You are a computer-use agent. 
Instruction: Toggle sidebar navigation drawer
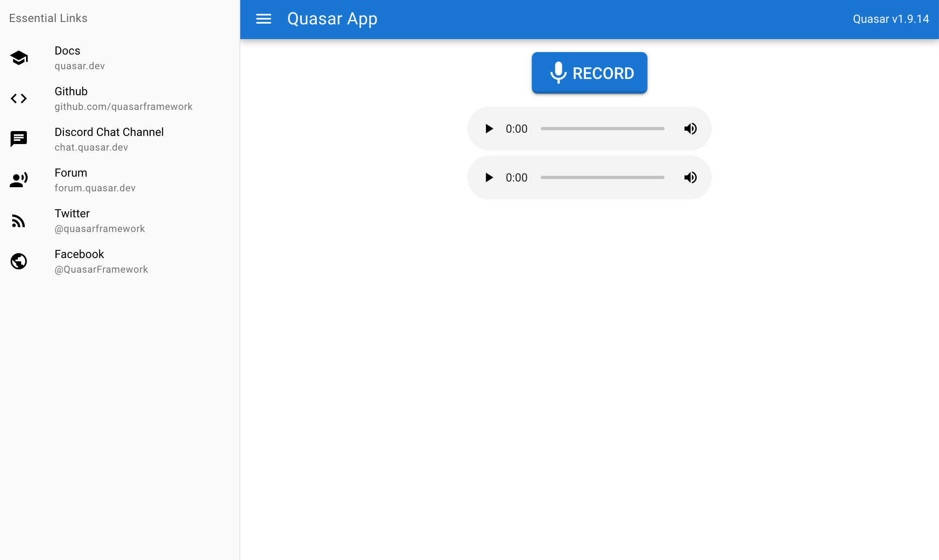pyautogui.click(x=263, y=20)
